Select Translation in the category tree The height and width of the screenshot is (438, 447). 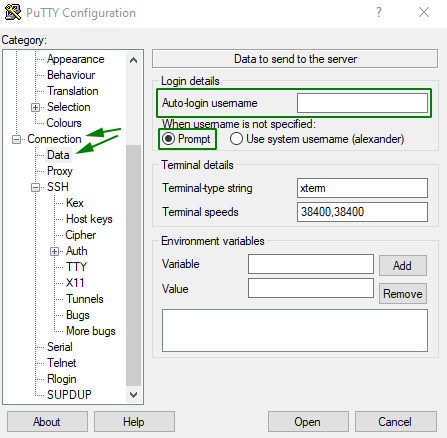click(x=73, y=91)
